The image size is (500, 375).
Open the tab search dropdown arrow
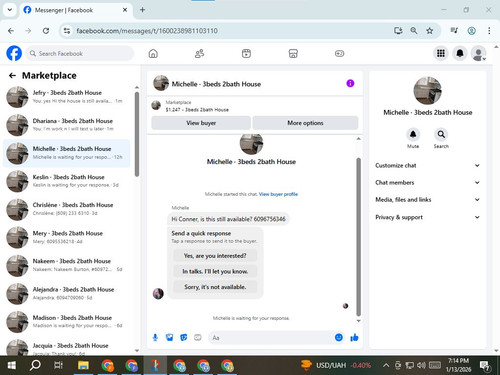click(x=10, y=10)
